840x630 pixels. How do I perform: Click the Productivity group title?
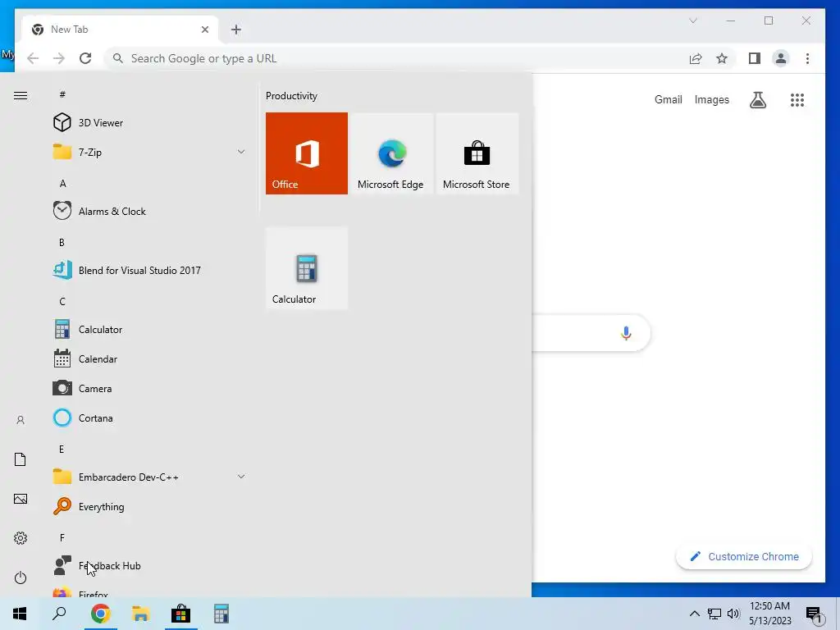291,96
